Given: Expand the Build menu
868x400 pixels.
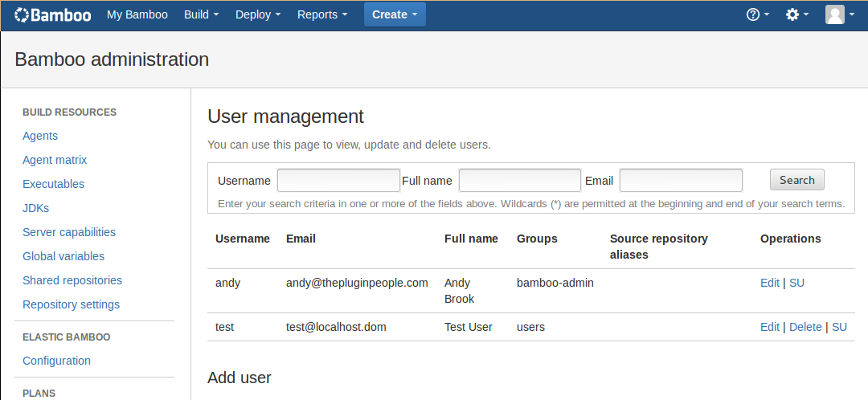Looking at the screenshot, I should tap(202, 15).
